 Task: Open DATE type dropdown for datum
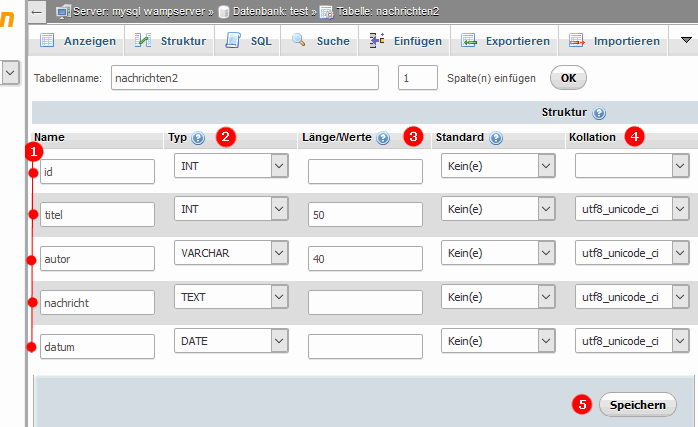231,341
